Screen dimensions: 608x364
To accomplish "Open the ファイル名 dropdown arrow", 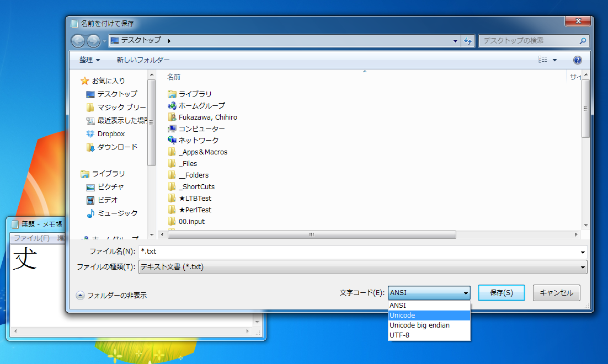I will [583, 252].
